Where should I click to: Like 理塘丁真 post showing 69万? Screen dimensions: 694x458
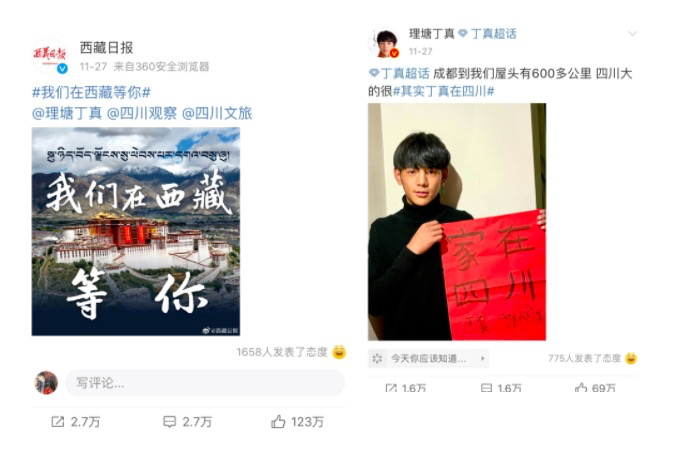(x=581, y=388)
